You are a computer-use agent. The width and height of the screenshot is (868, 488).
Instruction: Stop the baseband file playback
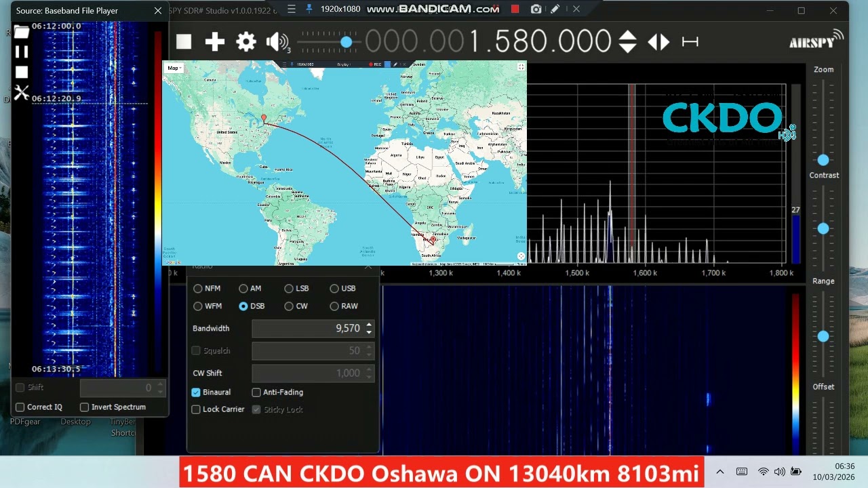pos(22,72)
